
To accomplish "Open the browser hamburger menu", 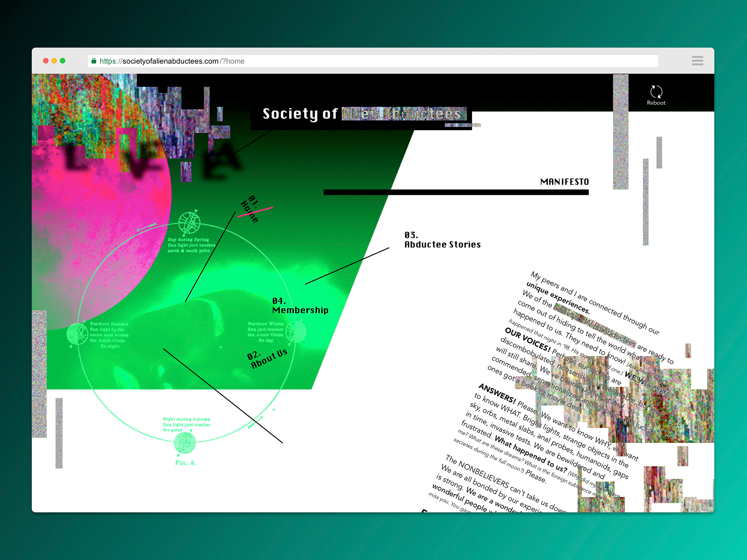I will [x=697, y=61].
